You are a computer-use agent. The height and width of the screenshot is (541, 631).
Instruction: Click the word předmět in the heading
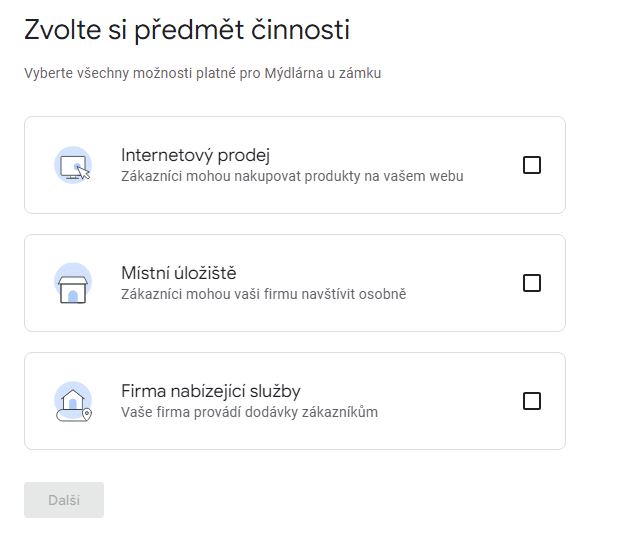point(189,30)
